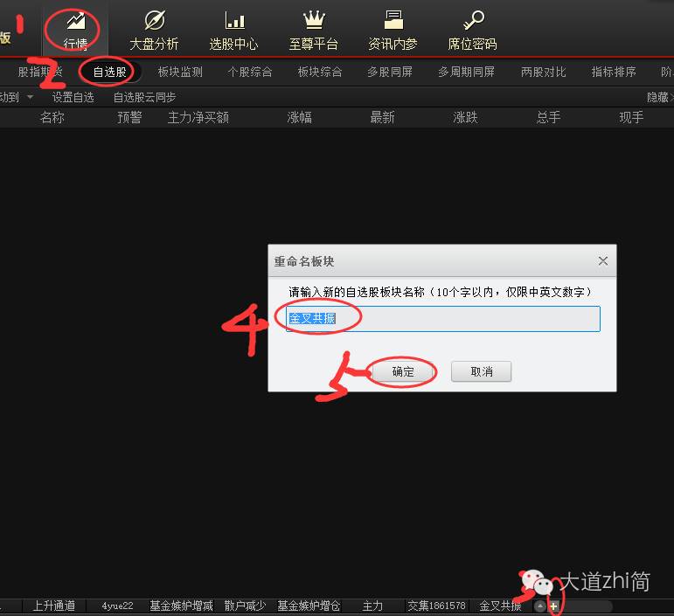Open 席位密码 key icon

pyautogui.click(x=472, y=30)
